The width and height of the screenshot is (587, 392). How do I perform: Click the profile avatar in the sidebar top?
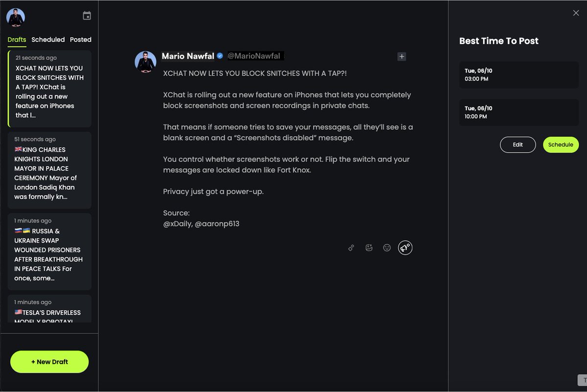pos(16,18)
